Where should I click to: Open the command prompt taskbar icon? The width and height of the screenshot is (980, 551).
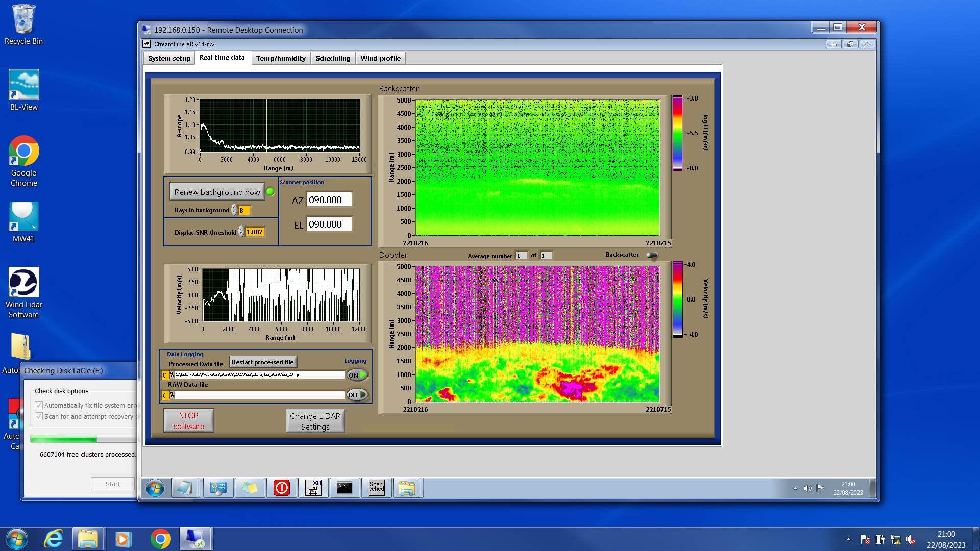tap(345, 488)
